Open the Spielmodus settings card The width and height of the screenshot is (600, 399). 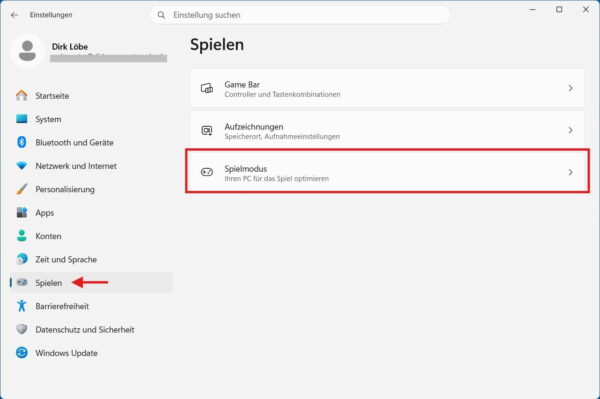coord(387,172)
